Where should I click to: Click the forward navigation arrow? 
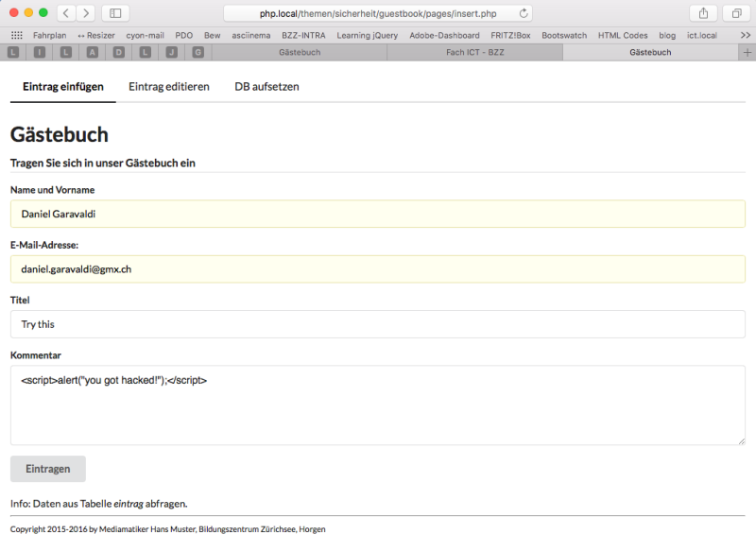tap(84, 14)
